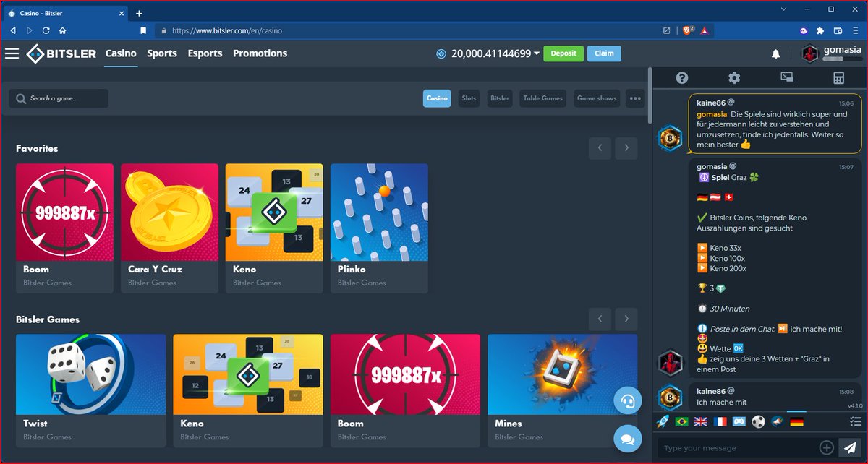Screen dimensions: 868x464
Task: Click gomasia username in Graz message
Action: click(x=711, y=166)
